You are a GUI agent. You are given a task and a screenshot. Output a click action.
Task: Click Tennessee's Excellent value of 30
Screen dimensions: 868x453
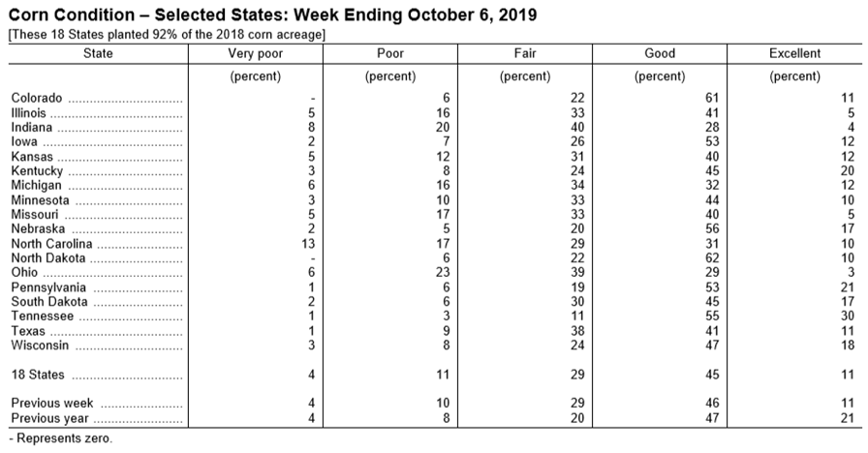[x=848, y=316]
